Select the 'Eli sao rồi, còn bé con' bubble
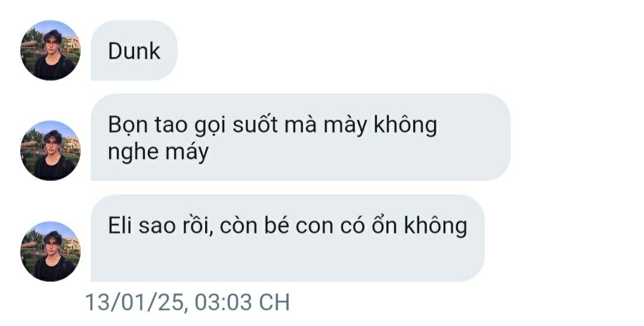Image resolution: width=644 pixels, height=326 pixels. [x=287, y=238]
